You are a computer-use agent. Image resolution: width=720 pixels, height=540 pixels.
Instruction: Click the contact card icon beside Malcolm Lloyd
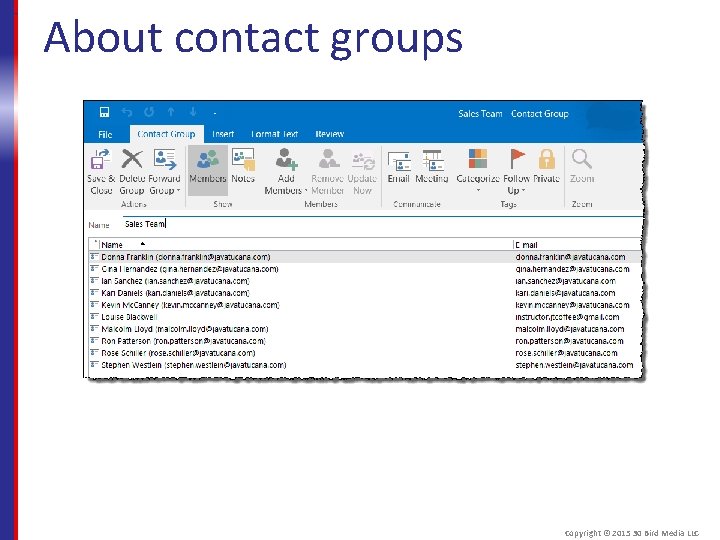(94, 328)
